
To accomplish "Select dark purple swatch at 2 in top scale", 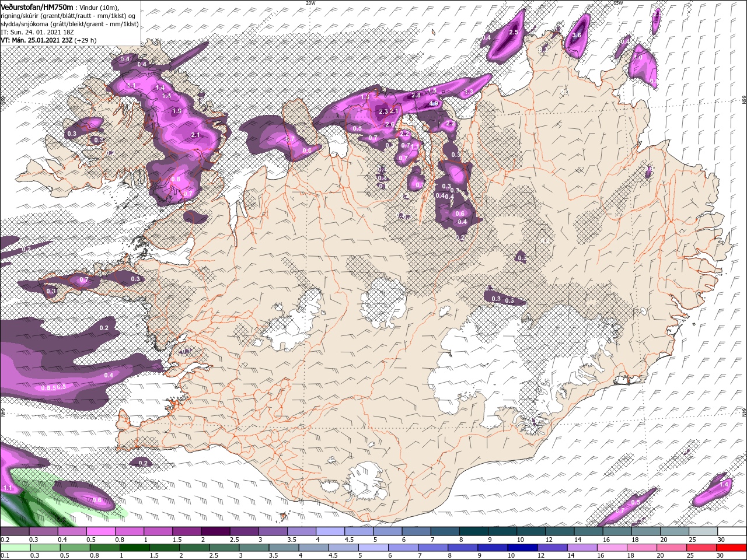I will coord(214,531).
